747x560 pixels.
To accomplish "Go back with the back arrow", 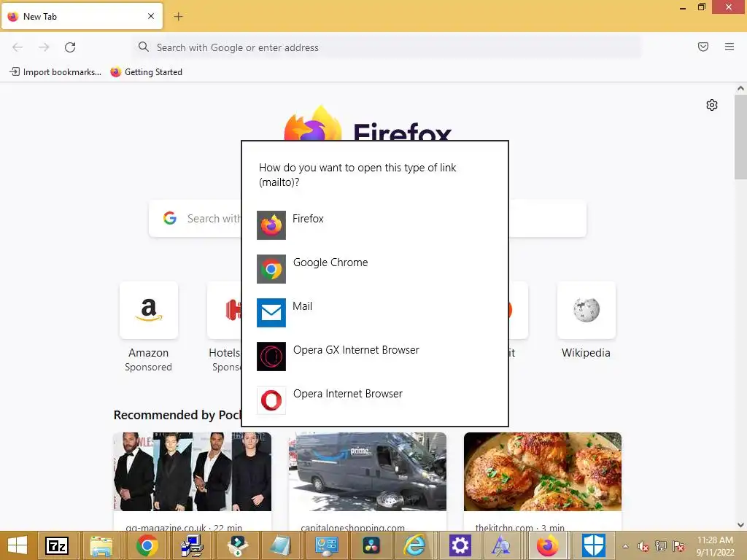I will 18,47.
